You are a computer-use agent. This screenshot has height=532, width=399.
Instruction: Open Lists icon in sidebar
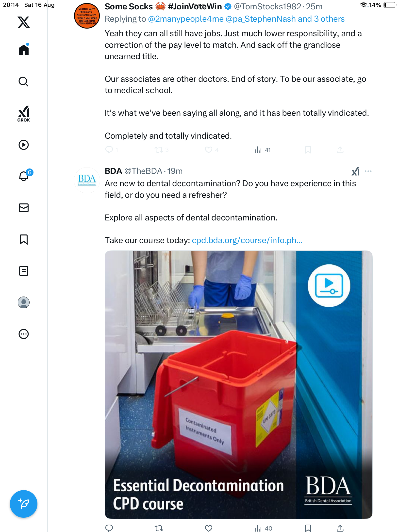[24, 271]
